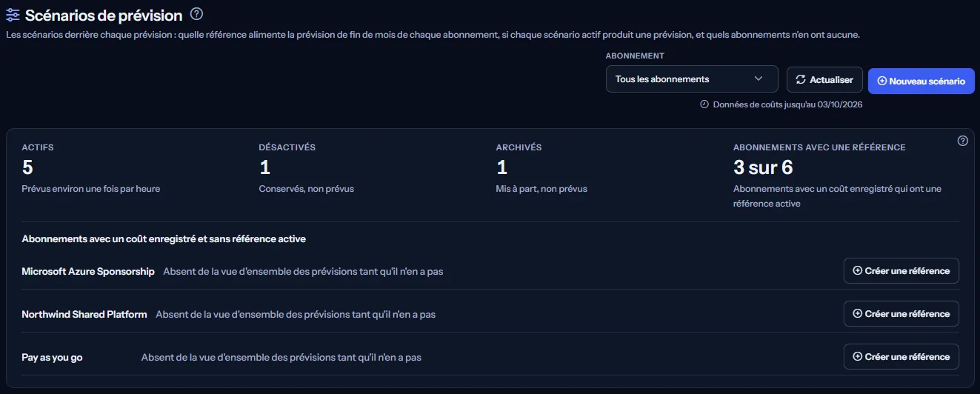Click the refresh arrows icon in Actualiser

(801, 79)
